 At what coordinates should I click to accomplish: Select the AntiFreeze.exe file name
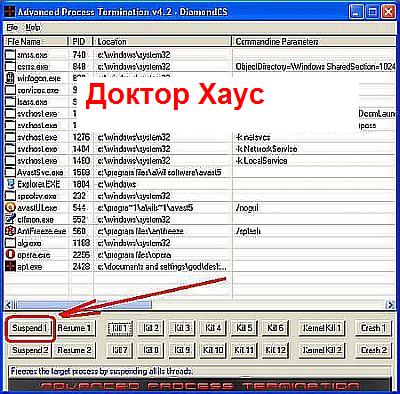(41, 231)
